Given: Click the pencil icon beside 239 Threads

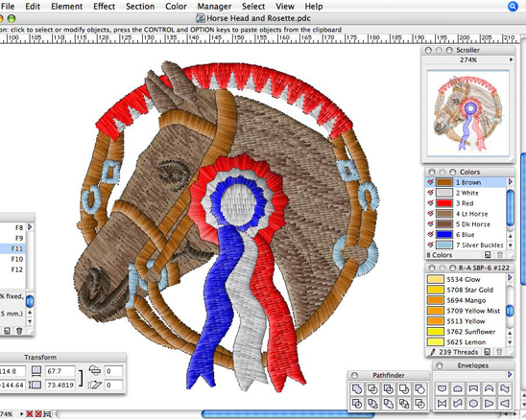Looking at the screenshot, I should (x=432, y=352).
